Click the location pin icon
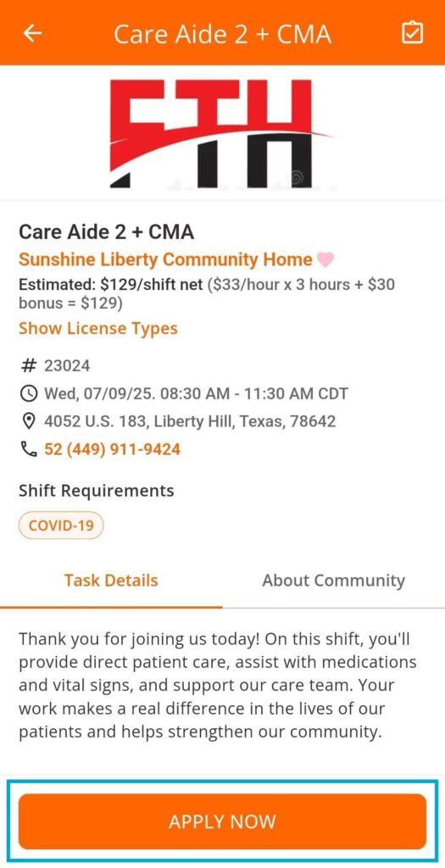445x868 pixels. coord(29,422)
